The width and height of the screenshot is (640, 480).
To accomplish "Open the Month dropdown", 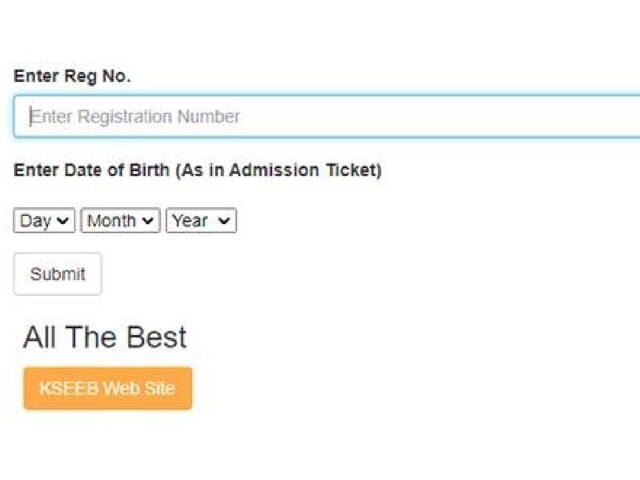I will (x=120, y=221).
